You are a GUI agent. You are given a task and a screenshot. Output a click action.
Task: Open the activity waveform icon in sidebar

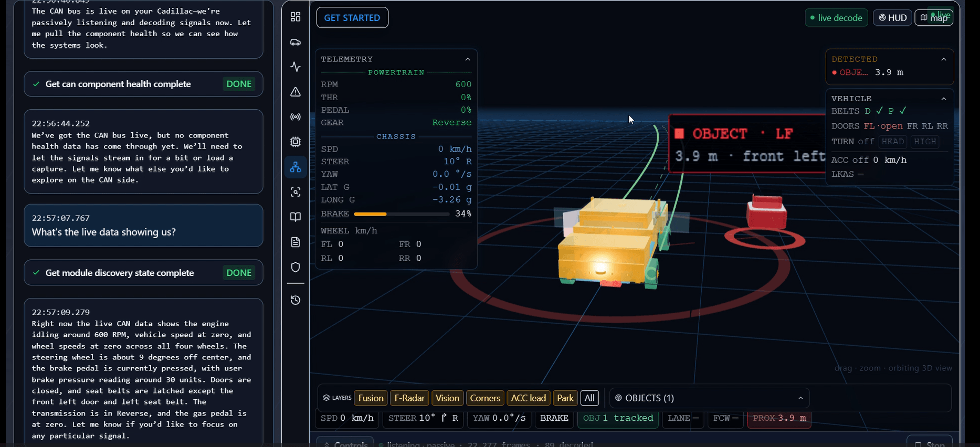coord(296,67)
